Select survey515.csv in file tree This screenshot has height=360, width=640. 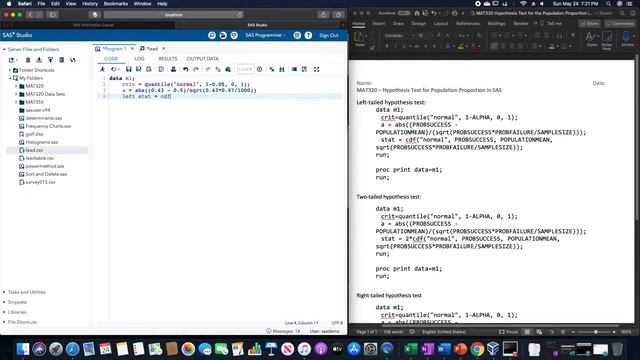(x=40, y=182)
